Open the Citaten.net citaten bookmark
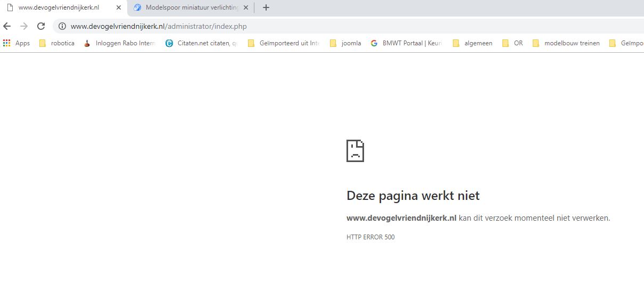 pos(202,43)
